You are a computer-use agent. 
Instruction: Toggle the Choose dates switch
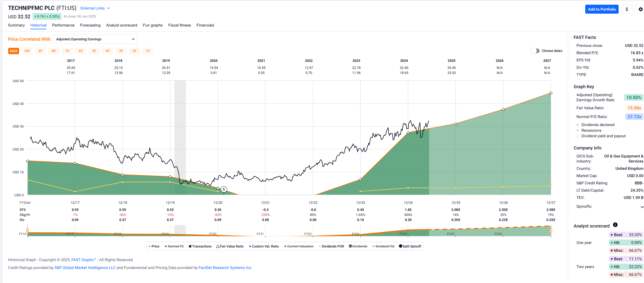[x=535, y=51]
